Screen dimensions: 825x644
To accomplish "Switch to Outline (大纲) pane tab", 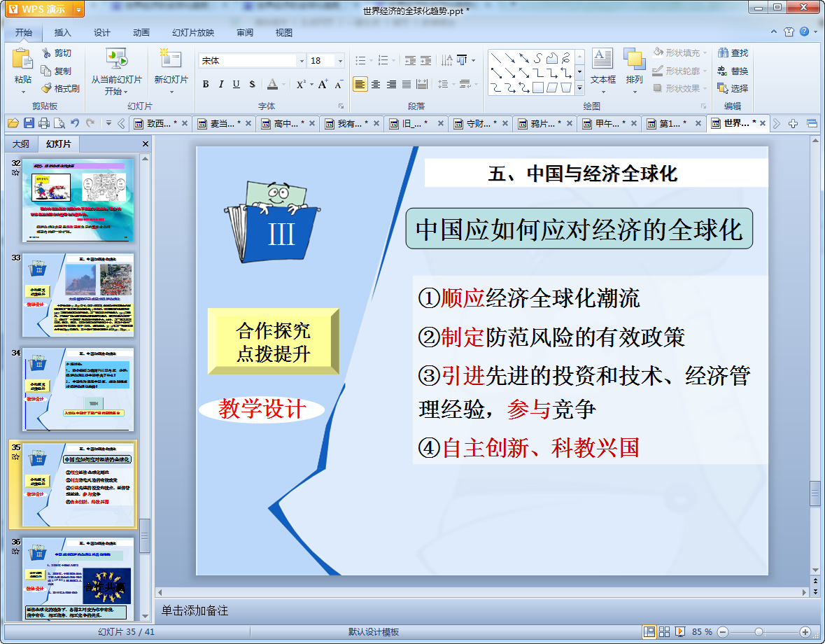I will [x=21, y=143].
